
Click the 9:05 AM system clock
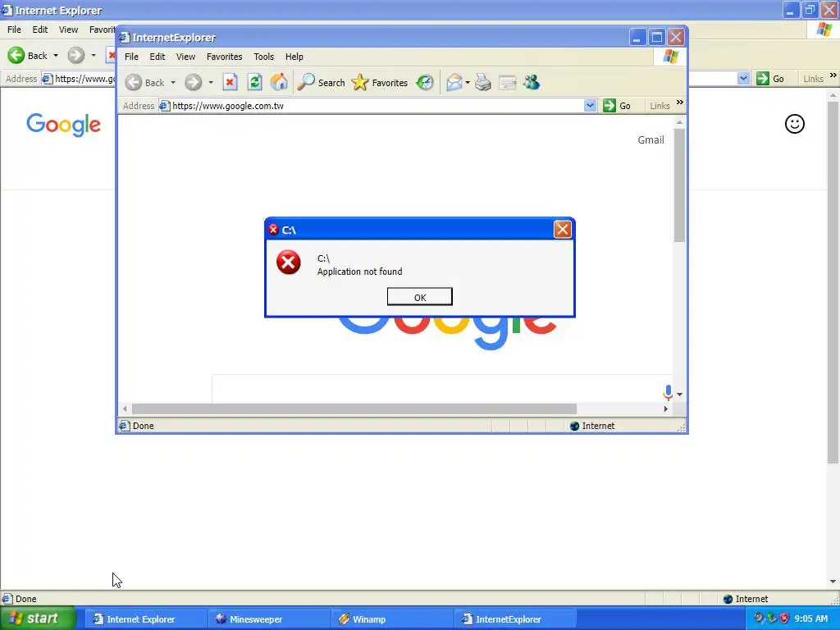click(810, 619)
